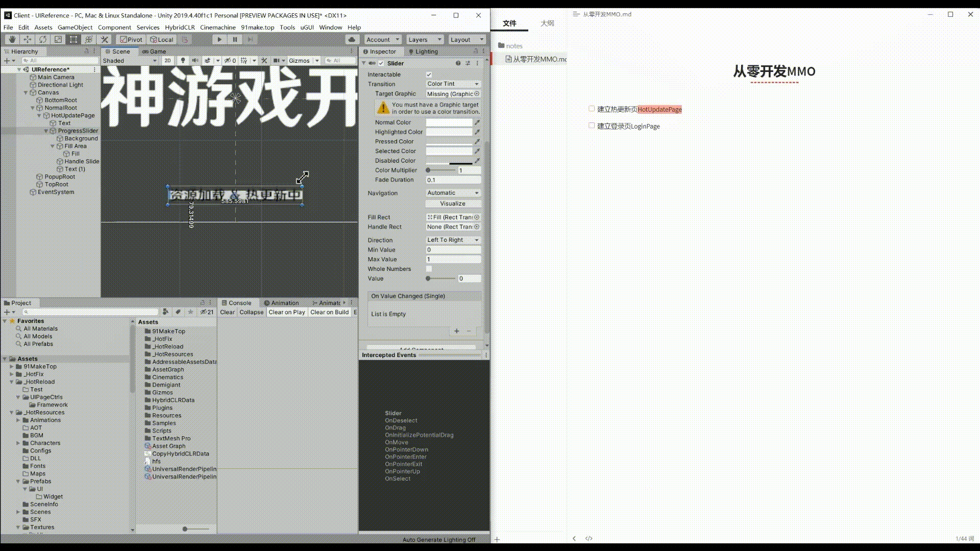Open cloud services icon
980x551 pixels.
tap(352, 39)
